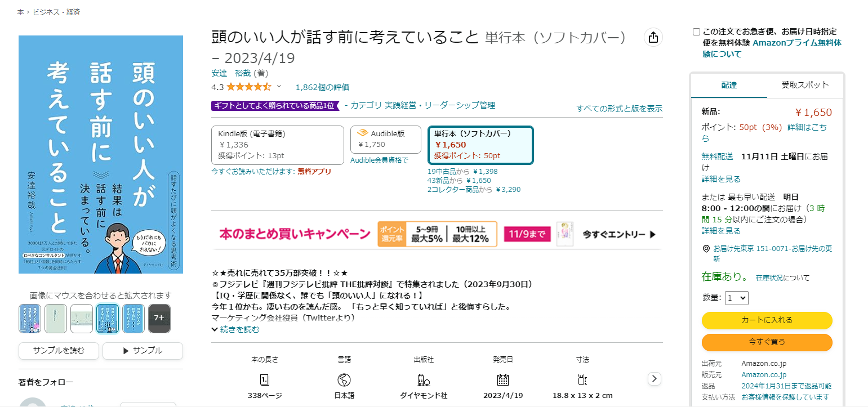Click the 販売元 Amazon.co.jp link

point(764,375)
